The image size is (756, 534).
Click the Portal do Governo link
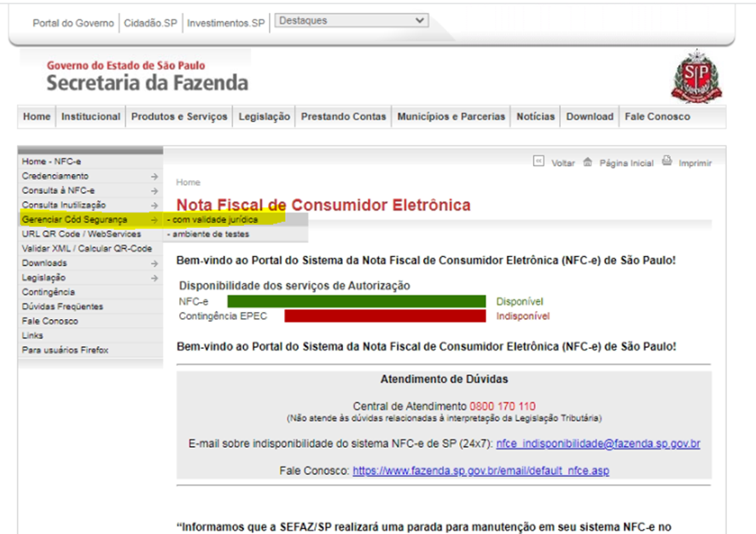pos(73,23)
